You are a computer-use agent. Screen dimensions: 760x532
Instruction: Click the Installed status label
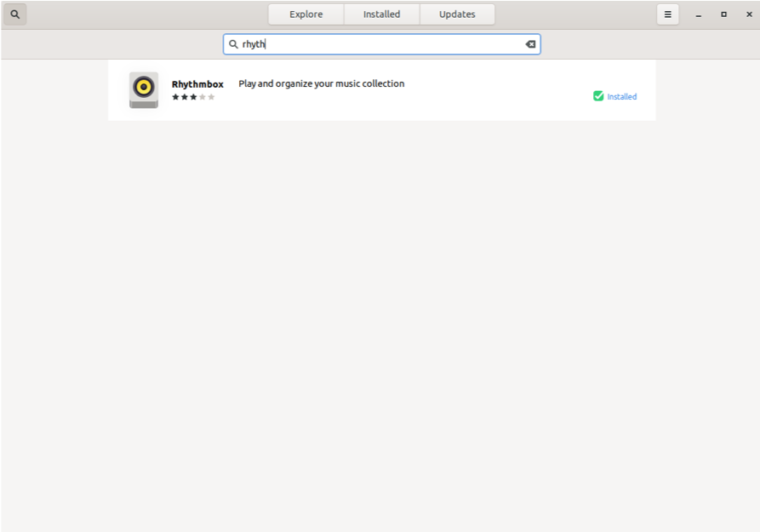coord(622,96)
